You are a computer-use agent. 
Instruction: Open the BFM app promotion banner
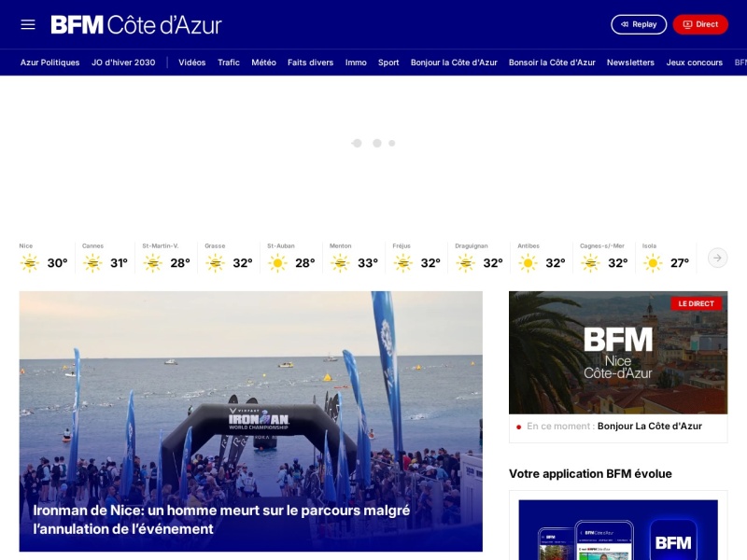(618, 529)
